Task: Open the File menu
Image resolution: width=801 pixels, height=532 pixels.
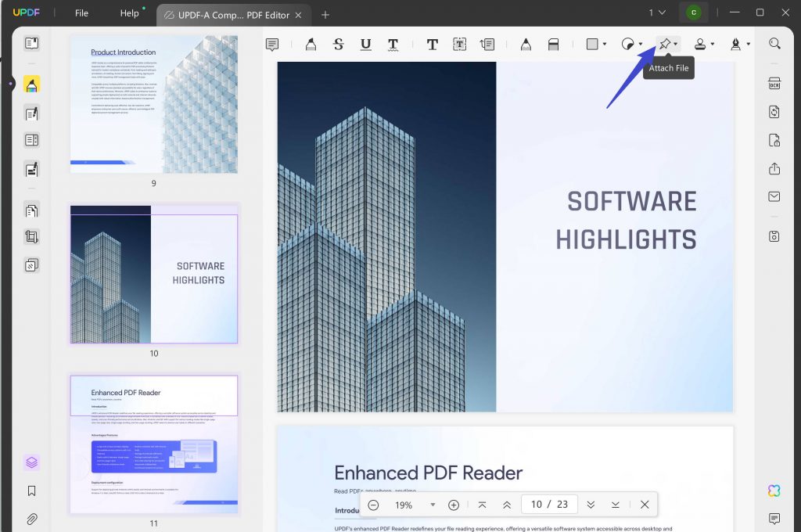Action: tap(81, 13)
